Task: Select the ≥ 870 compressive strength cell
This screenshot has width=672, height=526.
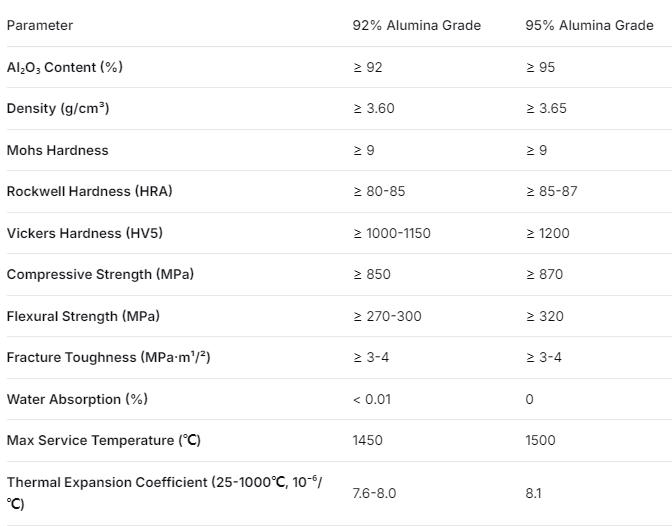Action: coord(544,274)
